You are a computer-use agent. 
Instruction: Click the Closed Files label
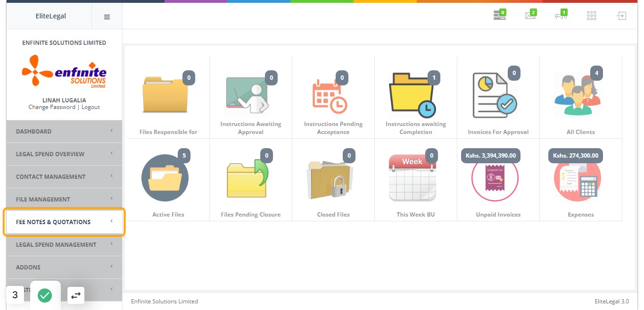333,215
